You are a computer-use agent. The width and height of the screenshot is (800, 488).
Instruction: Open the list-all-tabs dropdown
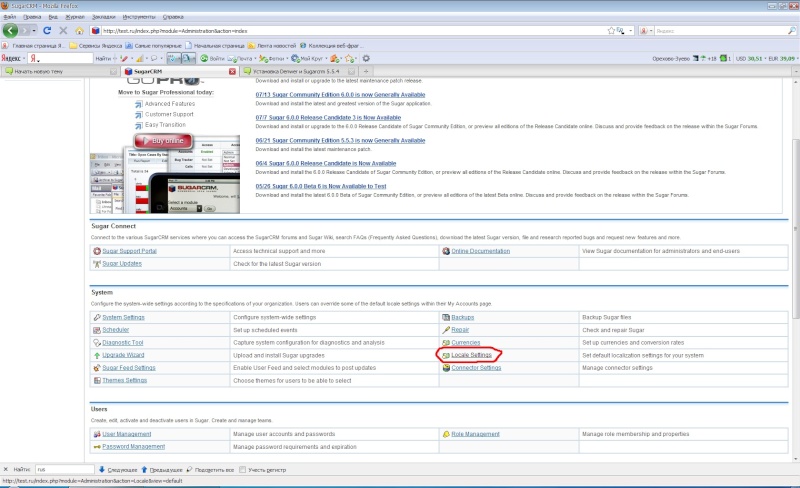796,71
